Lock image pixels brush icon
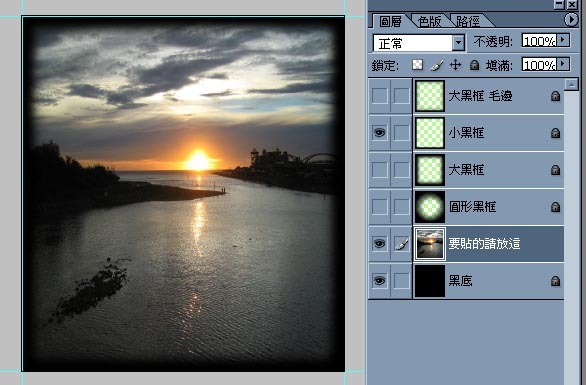This screenshot has height=385, width=586. tap(437, 65)
